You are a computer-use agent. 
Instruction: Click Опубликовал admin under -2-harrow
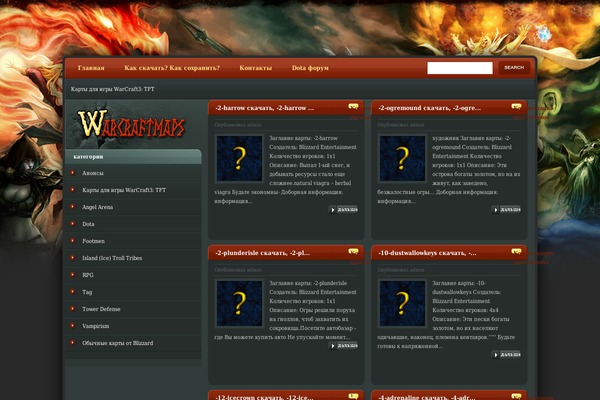click(x=238, y=125)
